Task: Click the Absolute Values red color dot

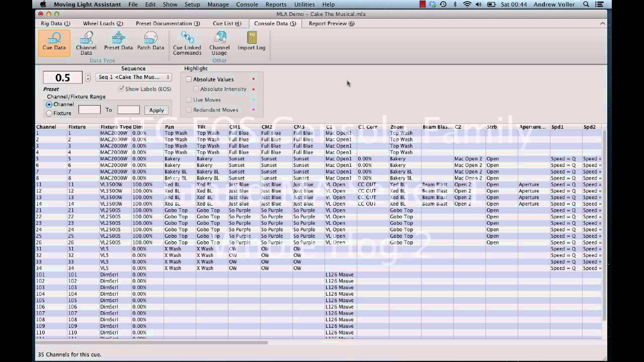Action: point(253,79)
